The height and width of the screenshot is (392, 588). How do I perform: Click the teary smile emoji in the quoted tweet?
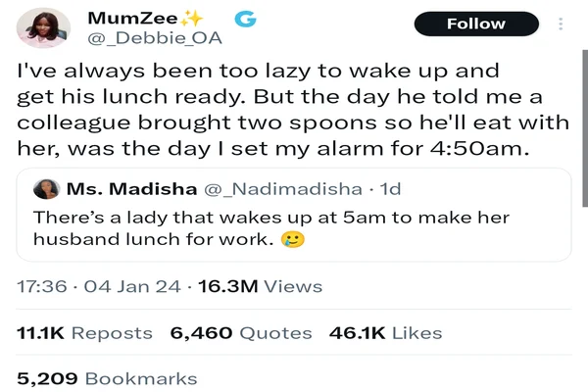(x=293, y=239)
